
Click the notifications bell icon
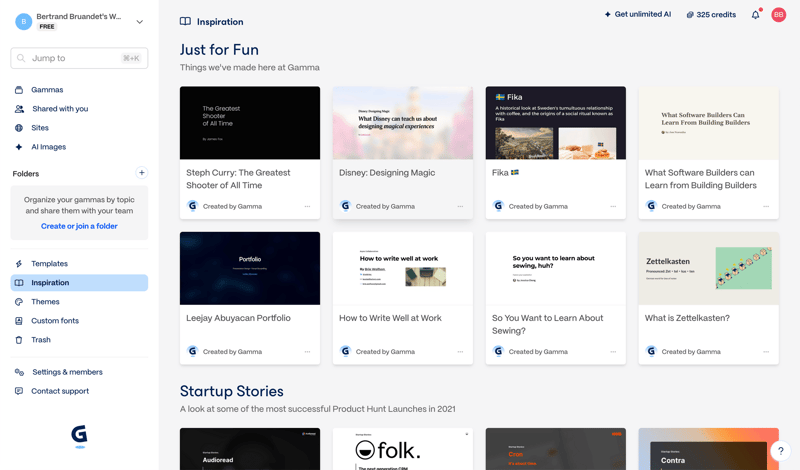tap(755, 15)
